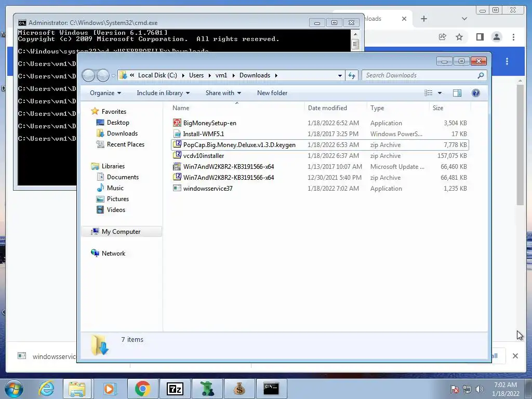Refresh the Downloads folder view
Viewport: 532px width, 399px height.
[x=352, y=75]
